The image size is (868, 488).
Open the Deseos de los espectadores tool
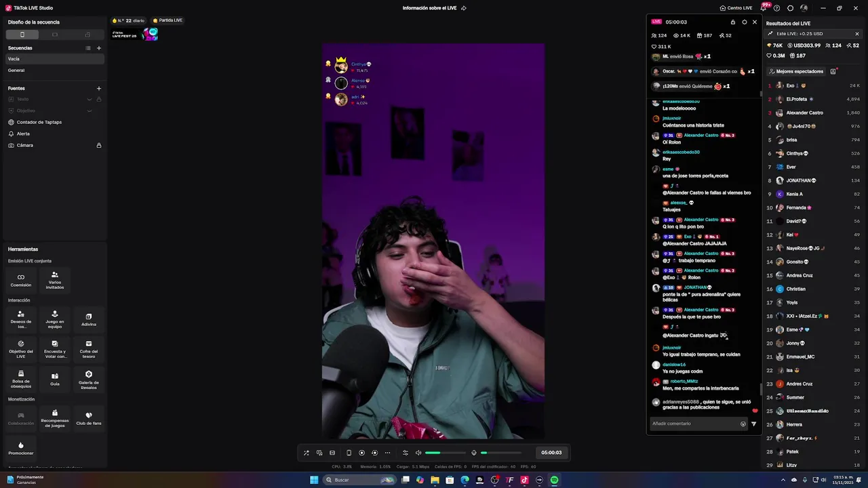[x=21, y=319]
